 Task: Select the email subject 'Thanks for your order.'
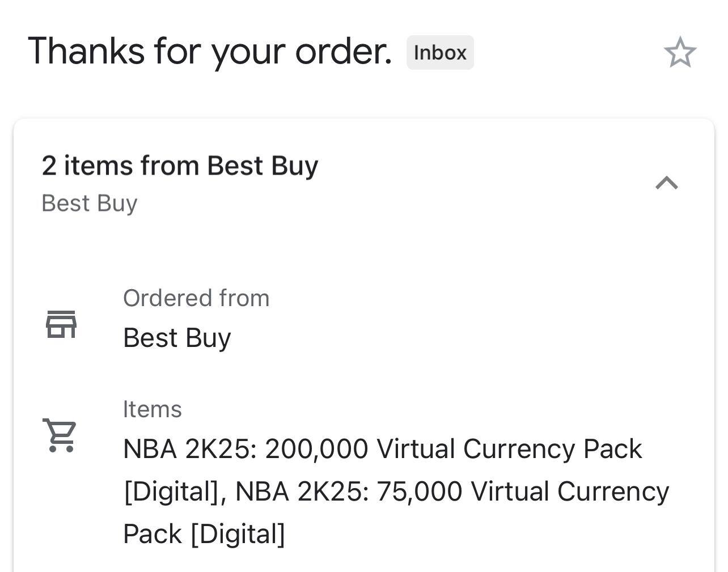tap(210, 51)
